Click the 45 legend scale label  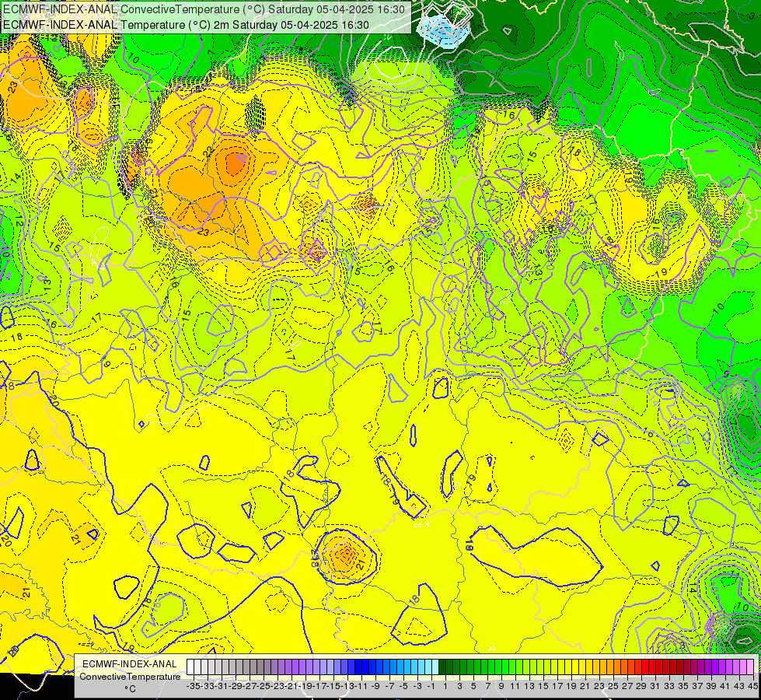pyautogui.click(x=752, y=686)
